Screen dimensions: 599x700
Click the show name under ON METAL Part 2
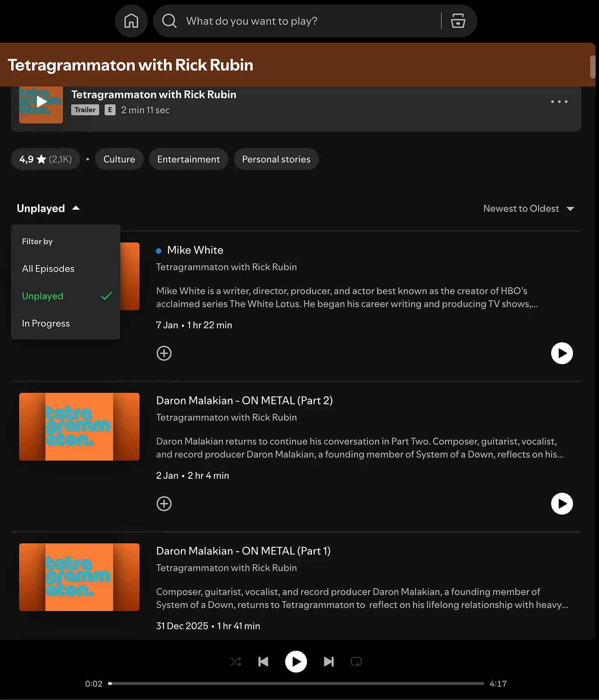point(226,418)
